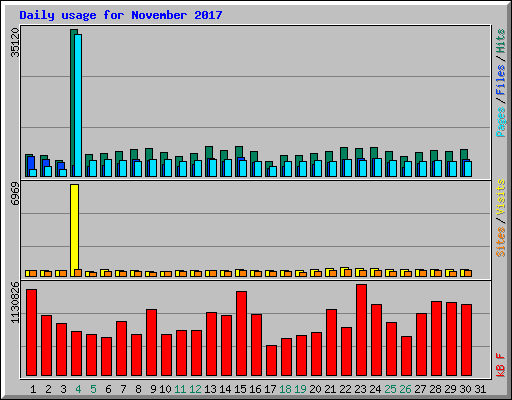The image size is (512, 400).
Task: Click the 35120 axis value label
Action: pyautogui.click(x=15, y=42)
